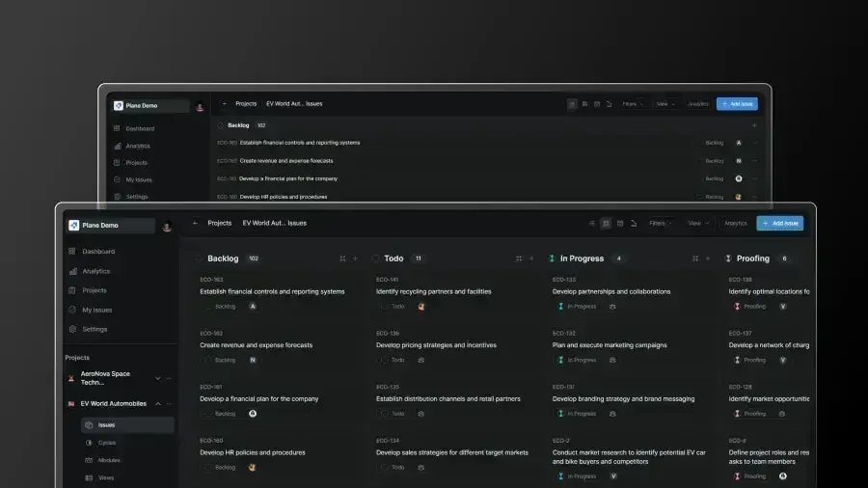Screen dimensions: 868x488
Task: Open row Develop a financial plan, back window
Action: (287, 178)
